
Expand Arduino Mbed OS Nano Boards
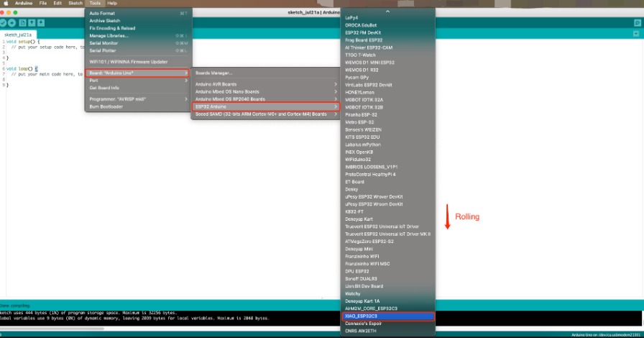(x=265, y=92)
